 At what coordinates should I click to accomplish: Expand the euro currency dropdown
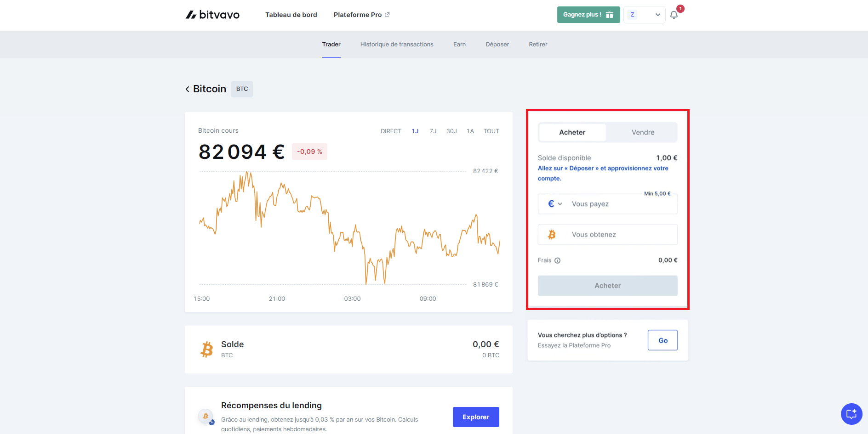pyautogui.click(x=555, y=204)
